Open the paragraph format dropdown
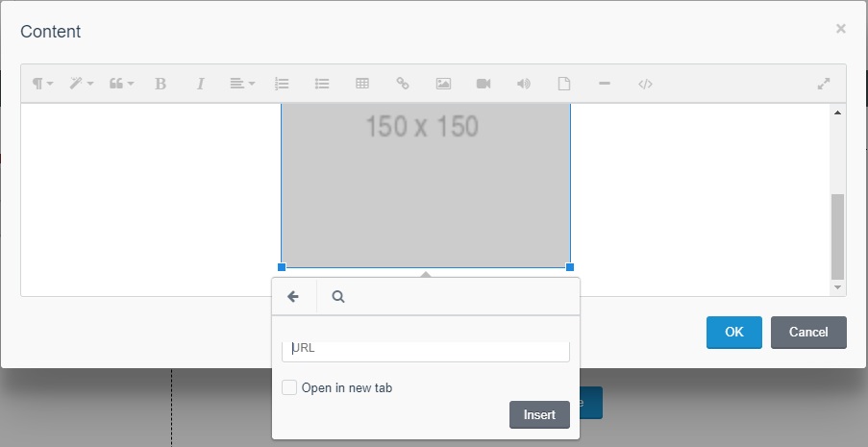The height and width of the screenshot is (447, 868). pyautogui.click(x=42, y=84)
